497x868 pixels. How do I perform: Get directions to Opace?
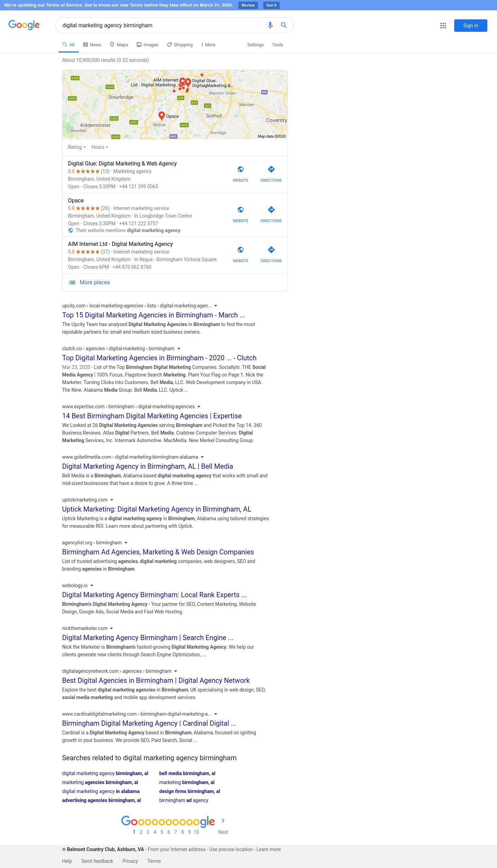(x=271, y=210)
